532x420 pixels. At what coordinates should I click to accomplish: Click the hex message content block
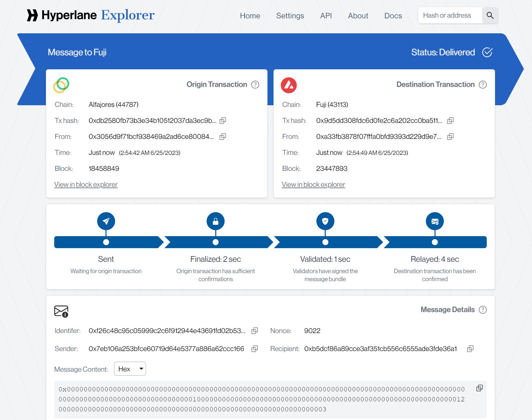tap(270, 399)
